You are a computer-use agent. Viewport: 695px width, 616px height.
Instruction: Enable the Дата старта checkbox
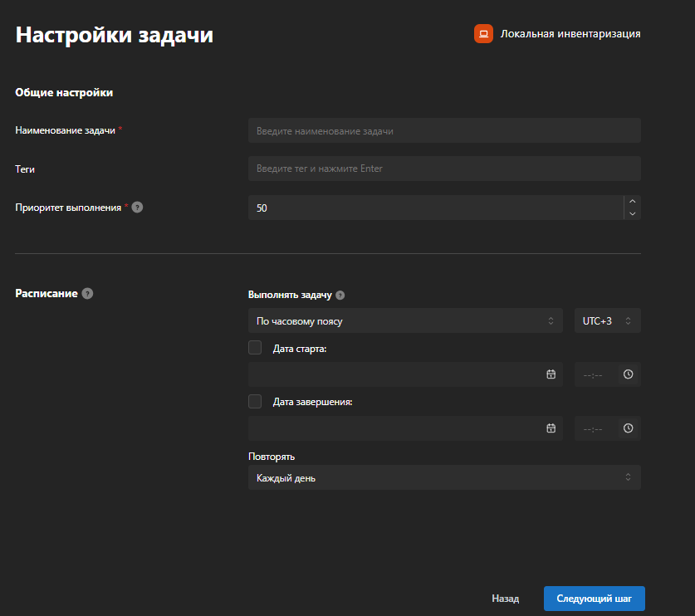pyautogui.click(x=255, y=348)
